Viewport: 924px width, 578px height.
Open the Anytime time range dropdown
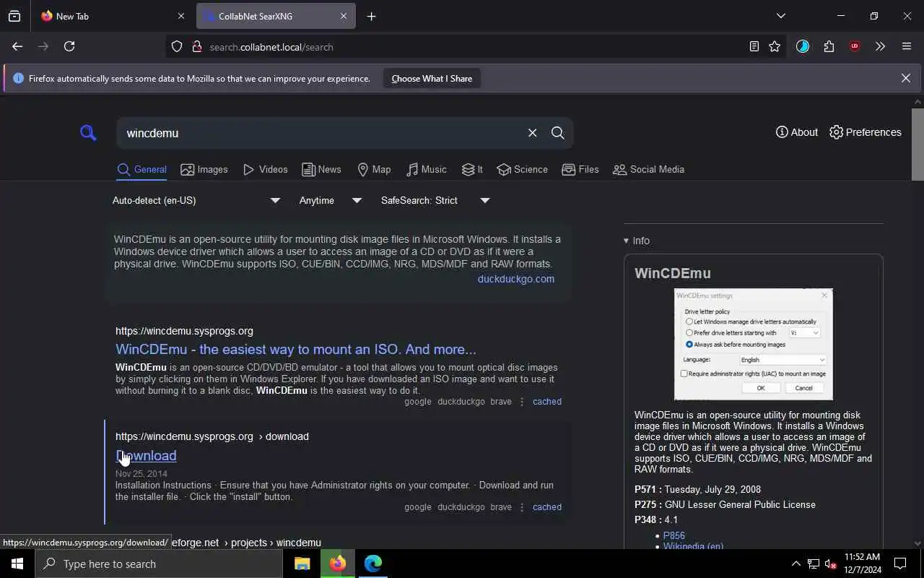pyautogui.click(x=331, y=200)
